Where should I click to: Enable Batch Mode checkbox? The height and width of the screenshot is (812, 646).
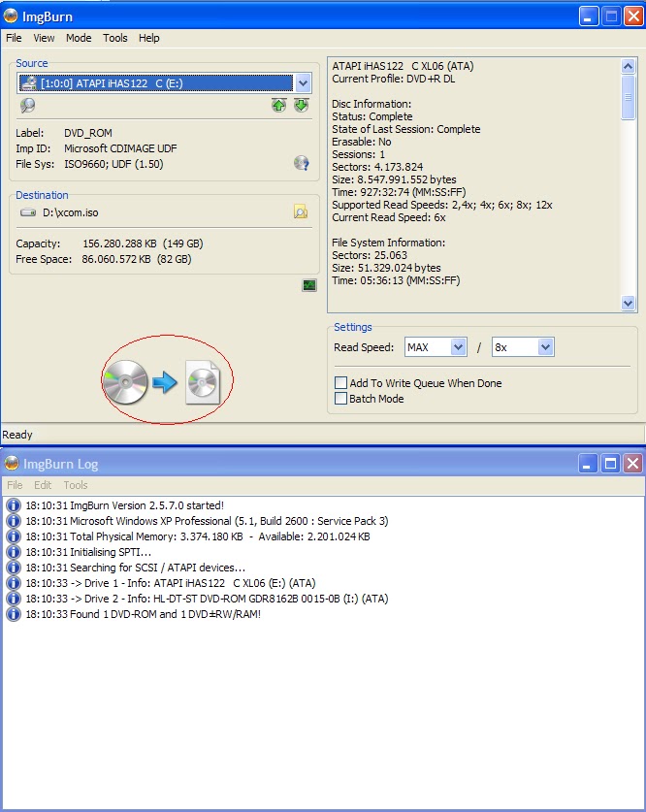click(x=340, y=398)
